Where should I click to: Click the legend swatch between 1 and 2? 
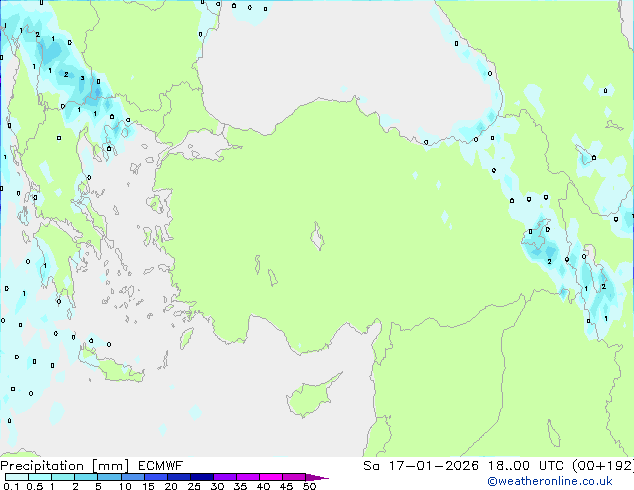coord(63,477)
